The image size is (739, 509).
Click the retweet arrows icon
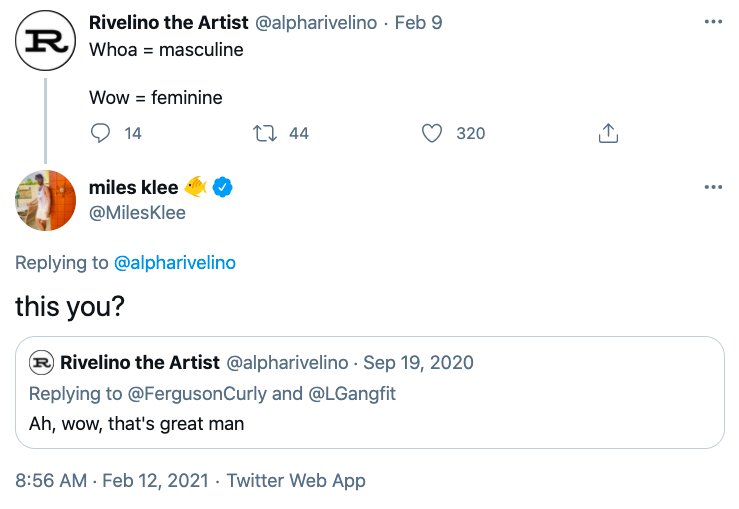pos(265,133)
